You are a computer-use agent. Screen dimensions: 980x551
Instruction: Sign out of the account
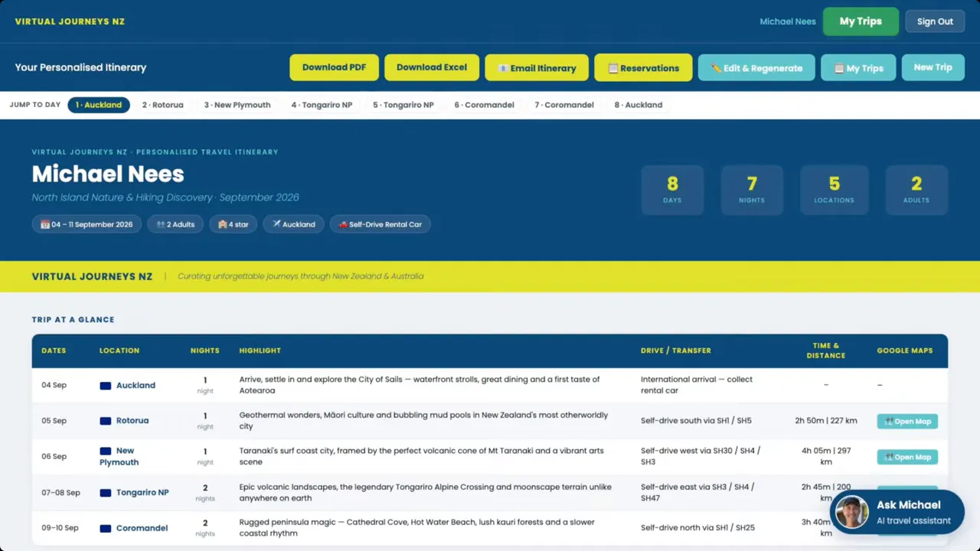coord(935,21)
